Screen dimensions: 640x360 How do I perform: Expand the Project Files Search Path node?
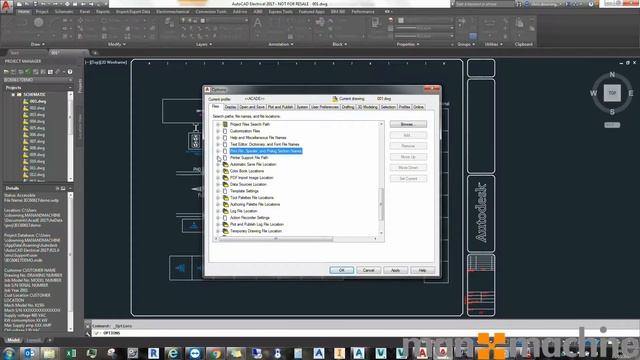coord(218,124)
